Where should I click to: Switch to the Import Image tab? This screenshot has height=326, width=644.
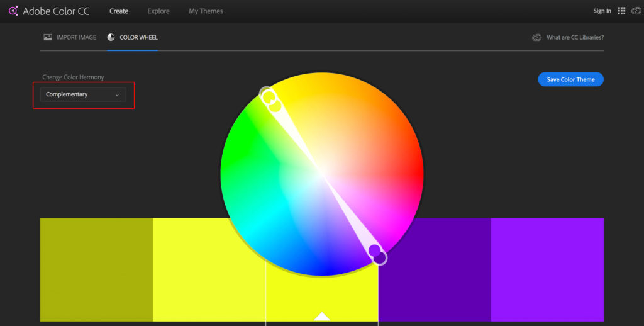76,38
